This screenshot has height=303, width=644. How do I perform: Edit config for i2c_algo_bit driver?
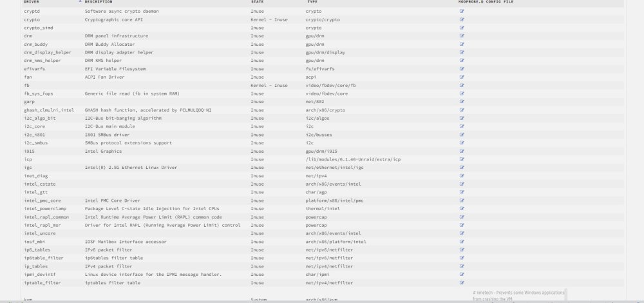point(462,118)
